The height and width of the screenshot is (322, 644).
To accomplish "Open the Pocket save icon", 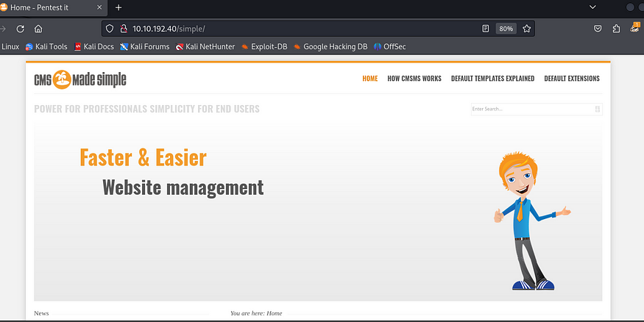I will click(598, 29).
